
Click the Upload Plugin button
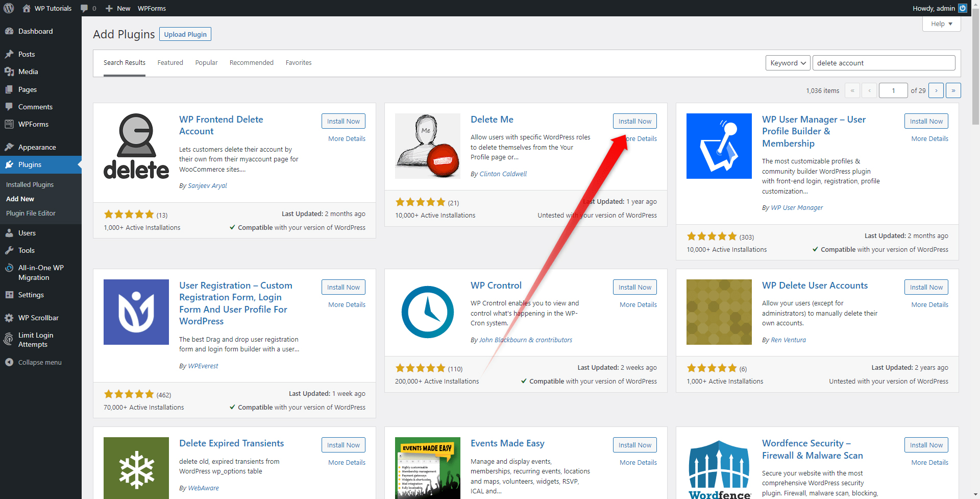(x=185, y=34)
